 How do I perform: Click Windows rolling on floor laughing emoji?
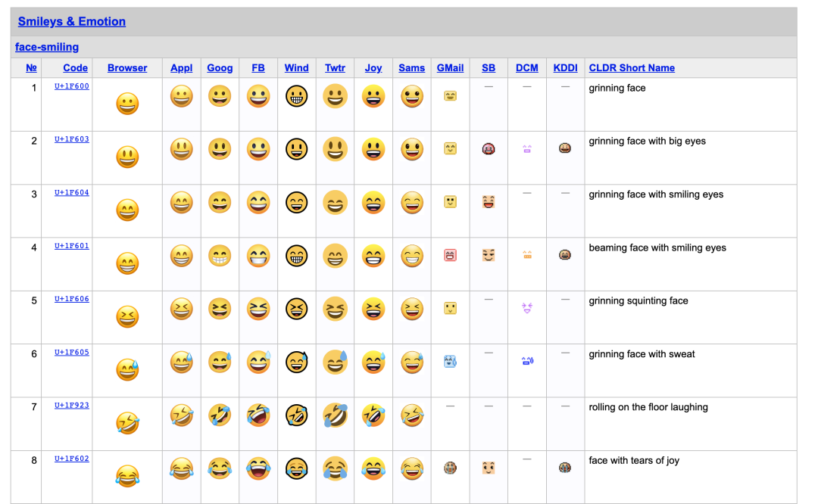[x=296, y=415]
